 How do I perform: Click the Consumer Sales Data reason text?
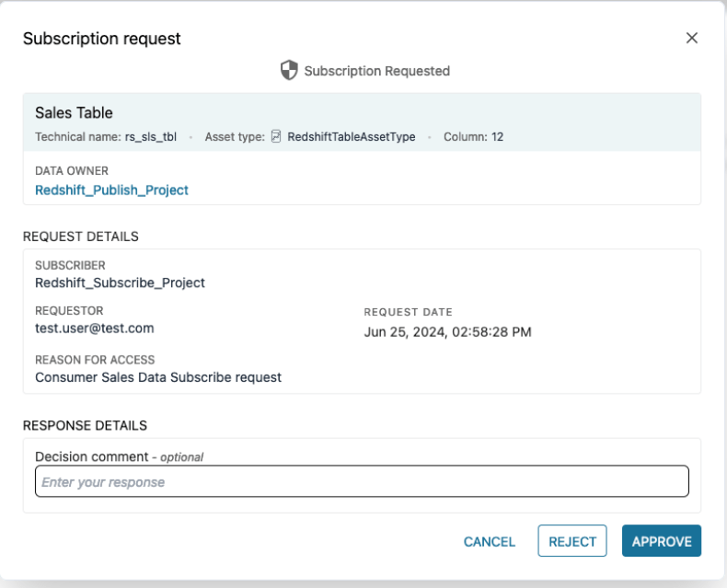pos(157,376)
